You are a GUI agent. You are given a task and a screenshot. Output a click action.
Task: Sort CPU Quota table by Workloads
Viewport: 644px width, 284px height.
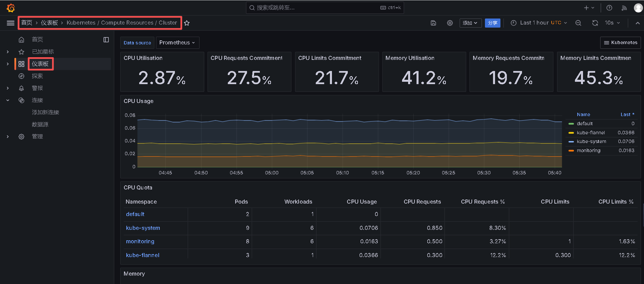[x=298, y=202]
